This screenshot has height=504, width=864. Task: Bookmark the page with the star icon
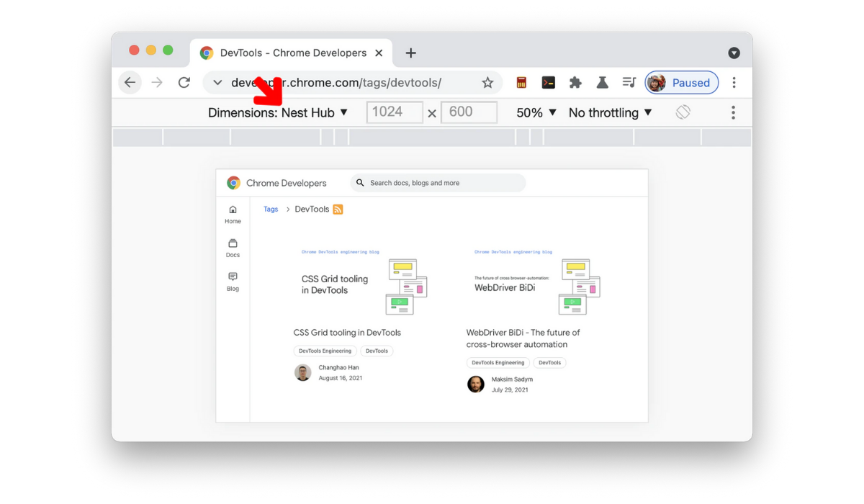pyautogui.click(x=487, y=83)
